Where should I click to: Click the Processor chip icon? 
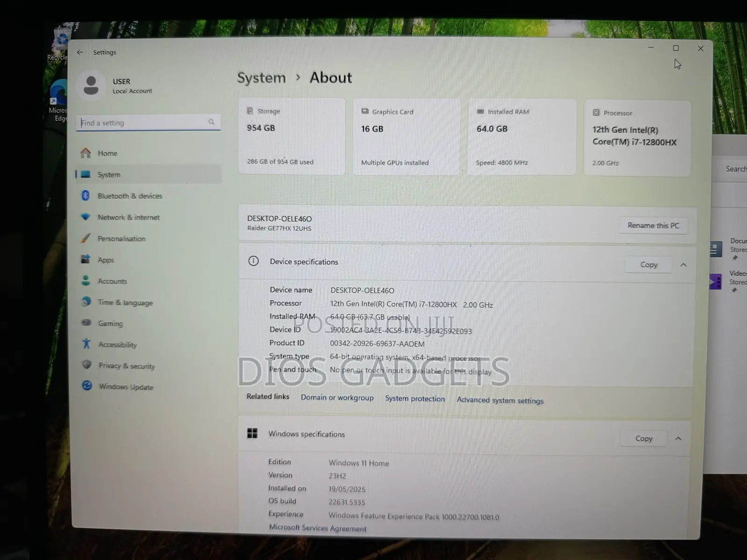(596, 112)
